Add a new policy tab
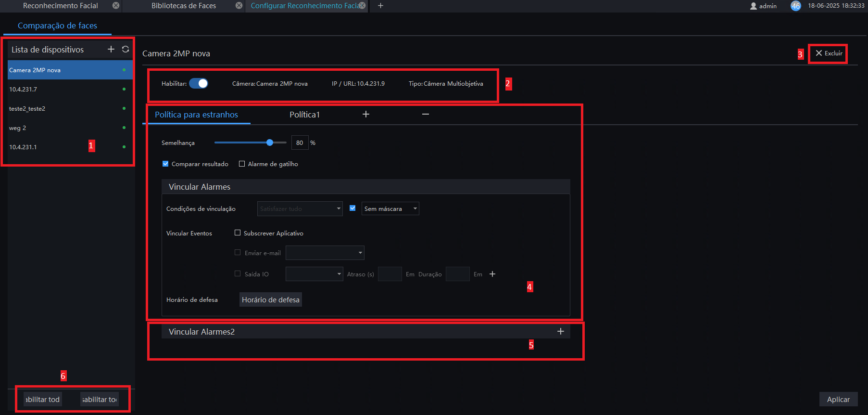 [366, 114]
